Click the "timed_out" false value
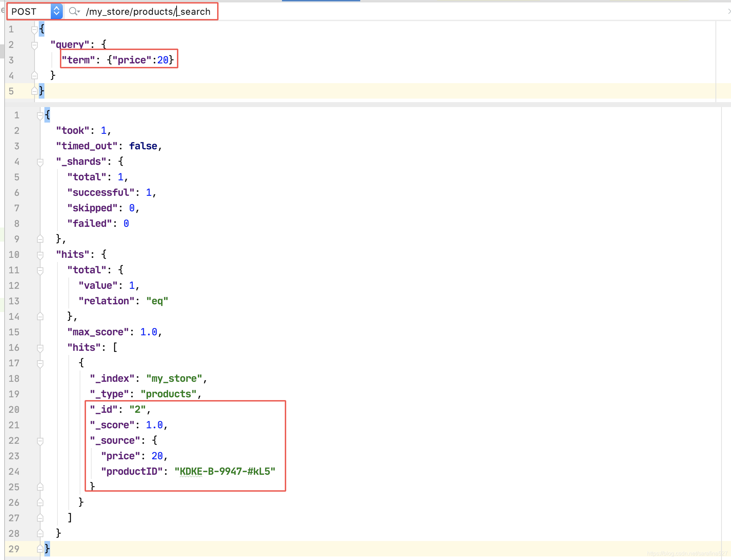This screenshot has width=731, height=560. pyautogui.click(x=143, y=146)
